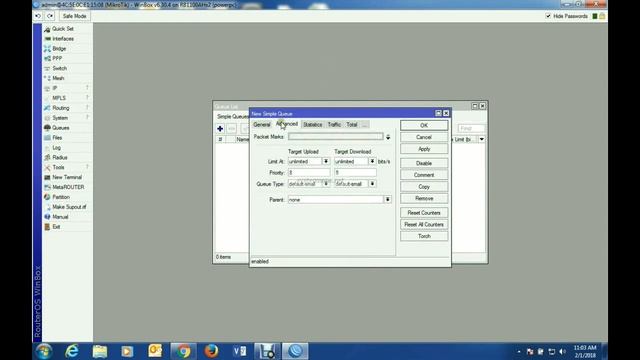This screenshot has width=640, height=360.
Task: Open the MetaROUTER section
Action: (68, 187)
